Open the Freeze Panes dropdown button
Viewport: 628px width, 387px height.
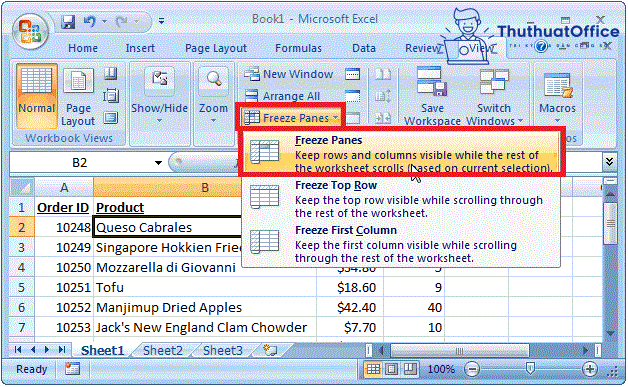pos(292,118)
